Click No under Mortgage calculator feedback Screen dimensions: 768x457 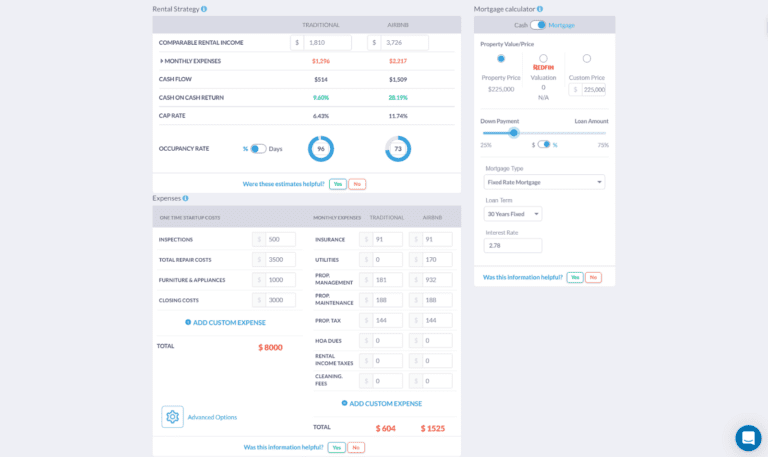pyautogui.click(x=593, y=277)
